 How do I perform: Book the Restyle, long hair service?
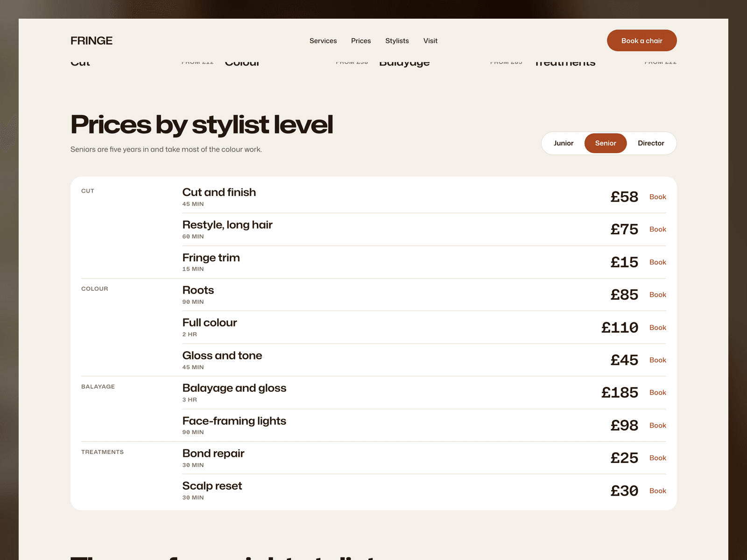click(x=657, y=229)
